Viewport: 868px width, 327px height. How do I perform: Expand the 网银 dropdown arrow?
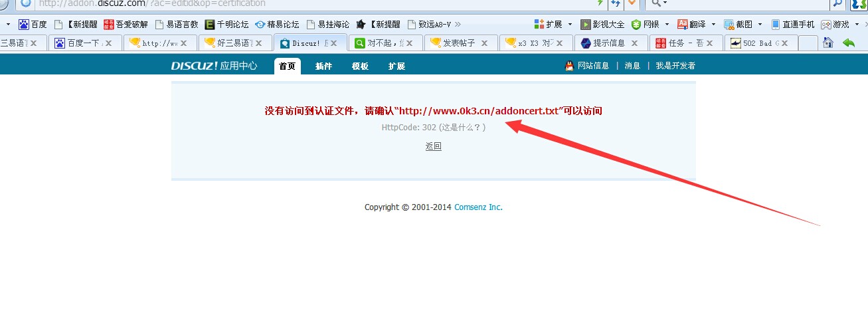pos(667,25)
